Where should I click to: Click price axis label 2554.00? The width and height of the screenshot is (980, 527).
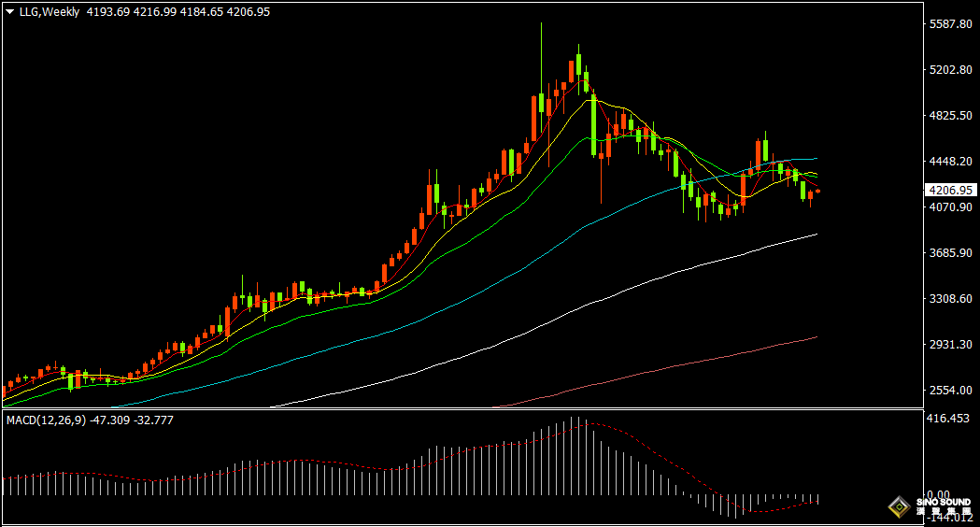tap(951, 390)
